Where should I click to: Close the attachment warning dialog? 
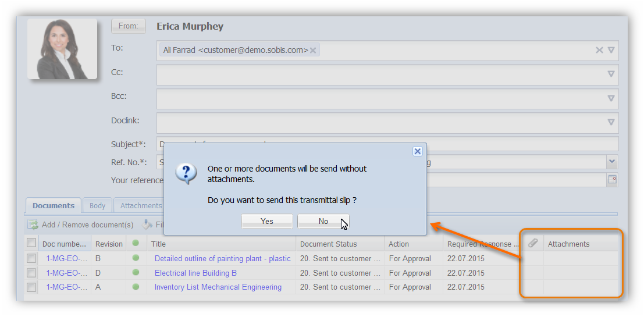point(417,151)
